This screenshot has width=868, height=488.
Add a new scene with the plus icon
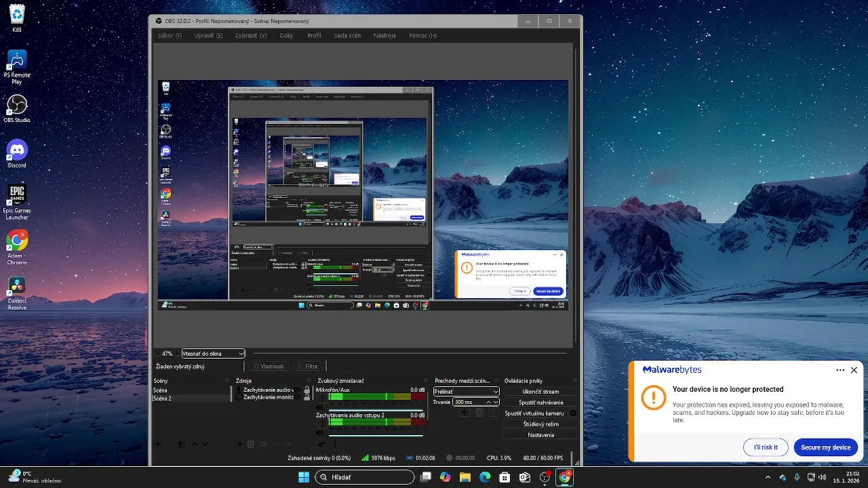pyautogui.click(x=157, y=444)
